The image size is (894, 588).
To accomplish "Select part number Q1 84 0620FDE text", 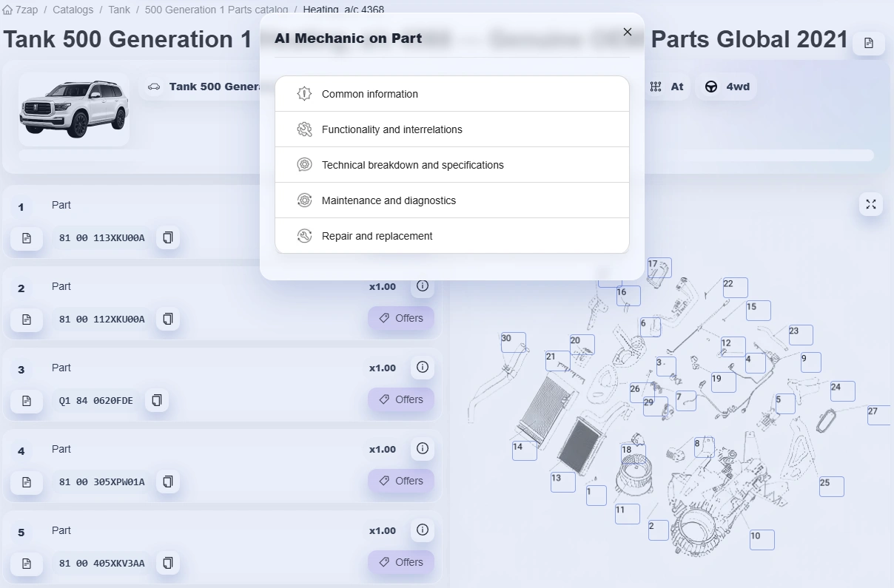I will tap(96, 400).
